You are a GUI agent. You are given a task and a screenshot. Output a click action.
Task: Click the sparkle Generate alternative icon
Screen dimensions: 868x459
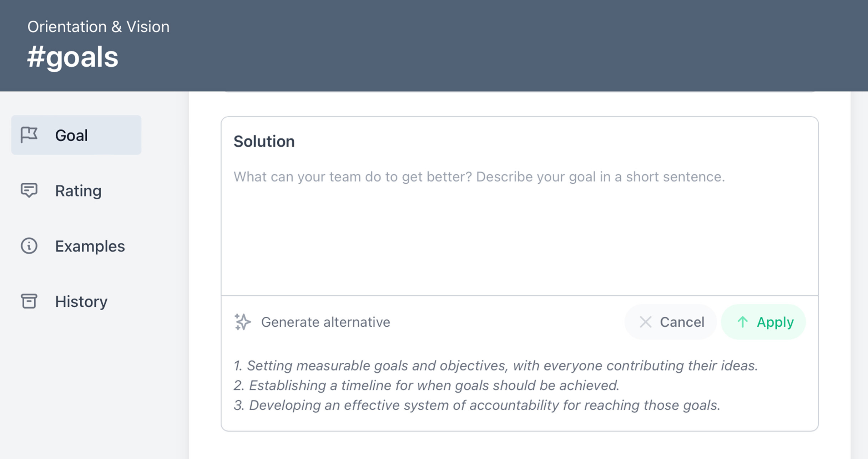point(243,322)
